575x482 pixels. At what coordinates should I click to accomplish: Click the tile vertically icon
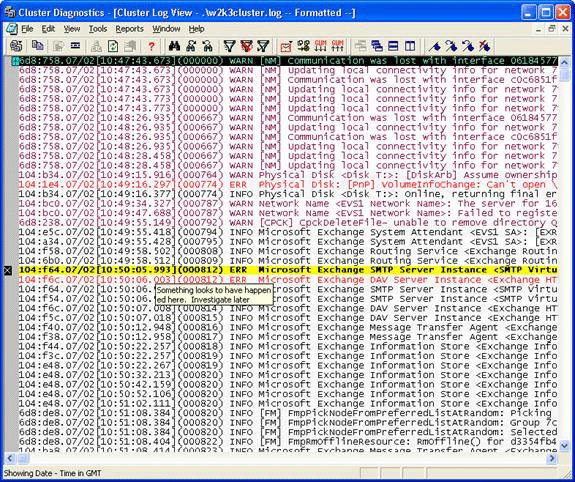click(x=410, y=46)
